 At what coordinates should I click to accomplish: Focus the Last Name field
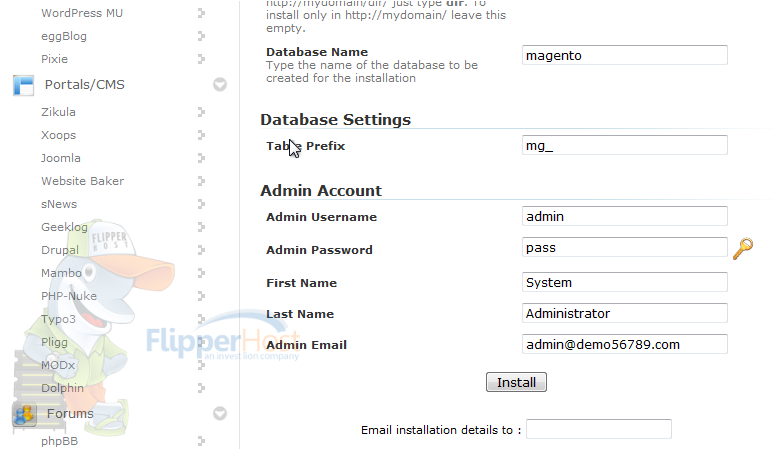(x=625, y=313)
